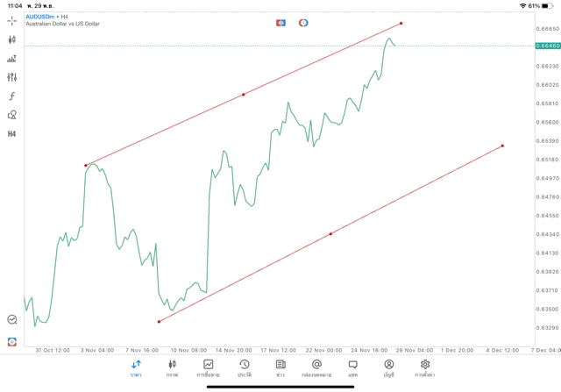Screen dimensions: 561x392
Task: Select the current price label 0.66460
Action: pyautogui.click(x=547, y=45)
